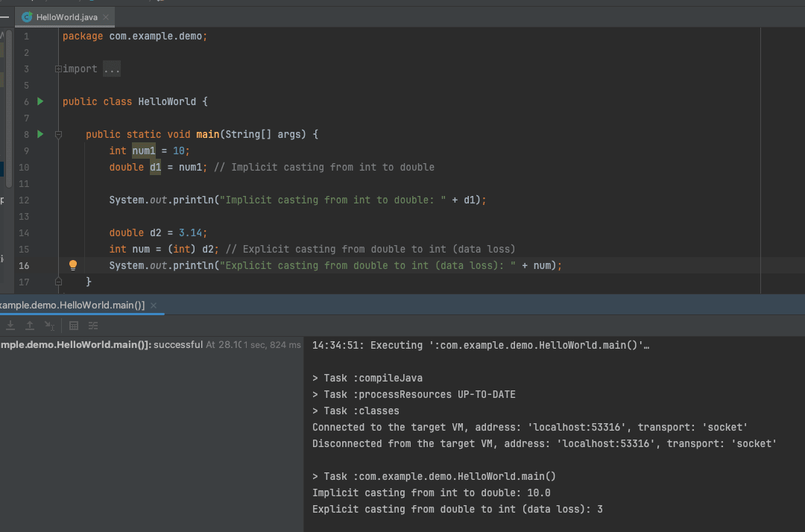The image size is (805, 532).
Task: Expand the collapsed import ellipsis block
Action: coord(111,69)
